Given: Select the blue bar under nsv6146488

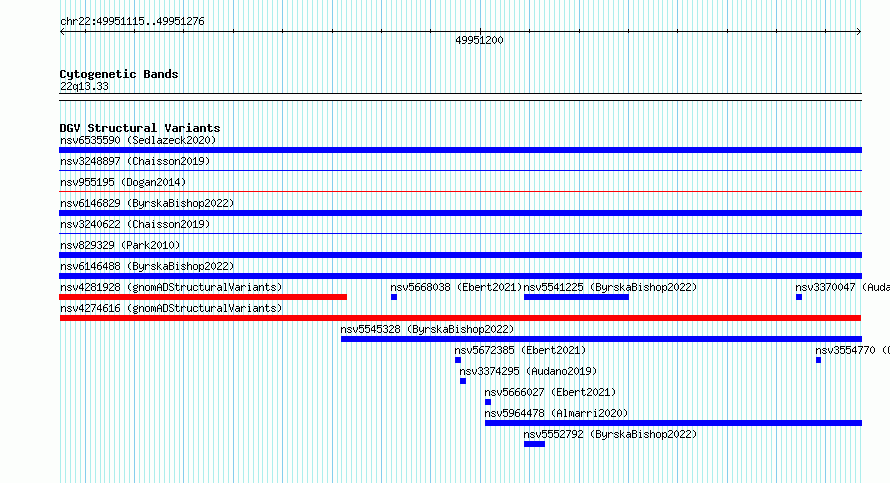Looking at the screenshot, I should point(460,276).
